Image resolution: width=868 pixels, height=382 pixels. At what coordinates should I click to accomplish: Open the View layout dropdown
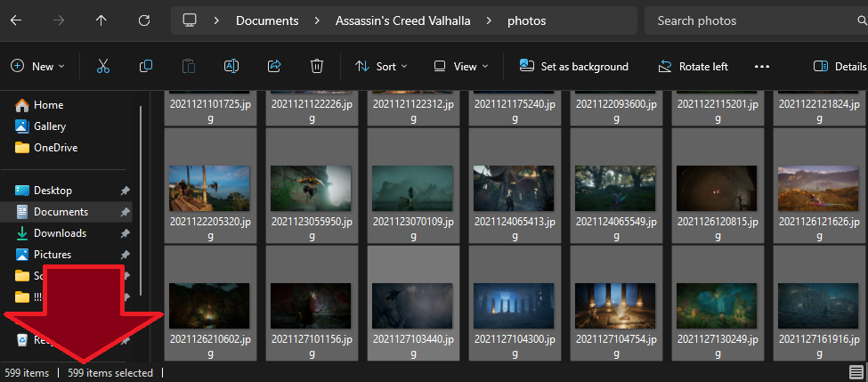tap(461, 67)
